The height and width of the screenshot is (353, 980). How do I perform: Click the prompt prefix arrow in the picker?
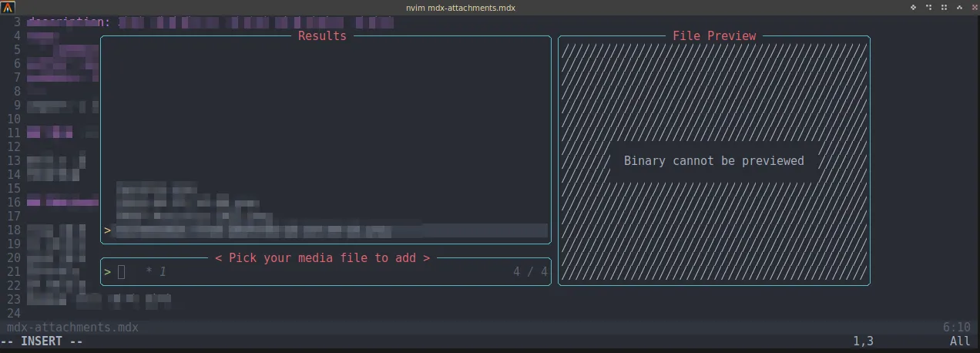[x=108, y=271]
